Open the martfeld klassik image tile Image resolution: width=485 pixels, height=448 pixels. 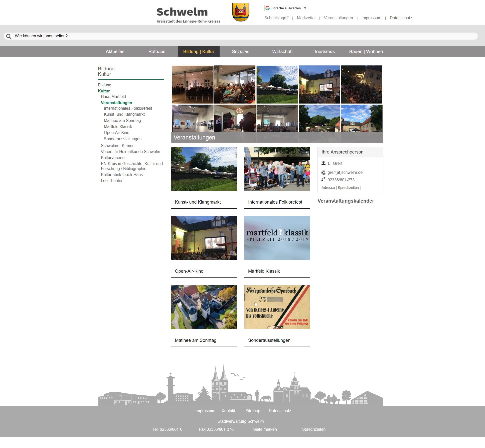(x=277, y=238)
